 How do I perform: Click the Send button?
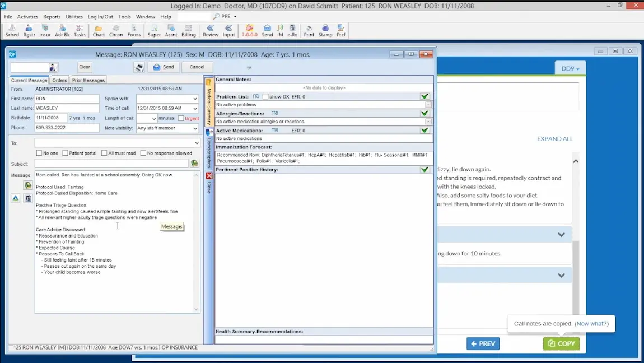pyautogui.click(x=164, y=67)
